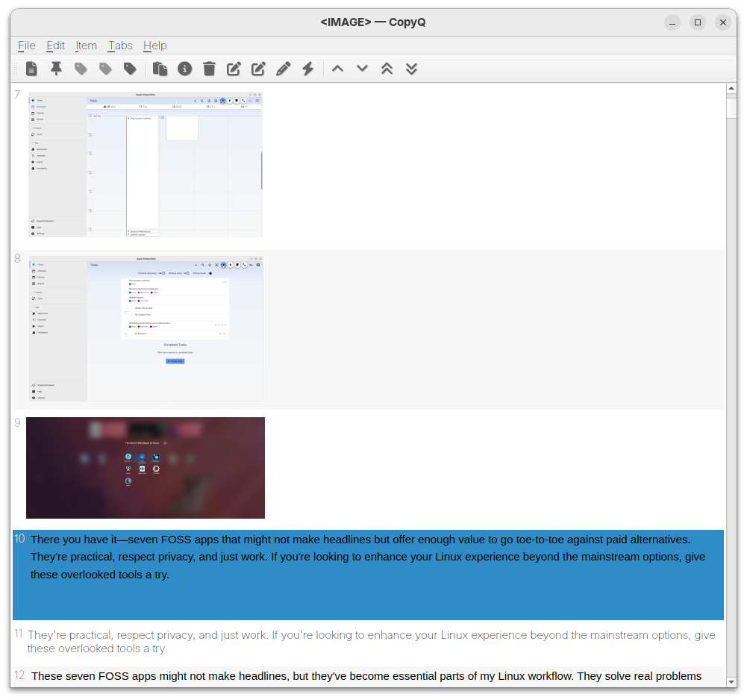747x700 pixels.
Task: Open the File menu
Action: pyautogui.click(x=27, y=46)
